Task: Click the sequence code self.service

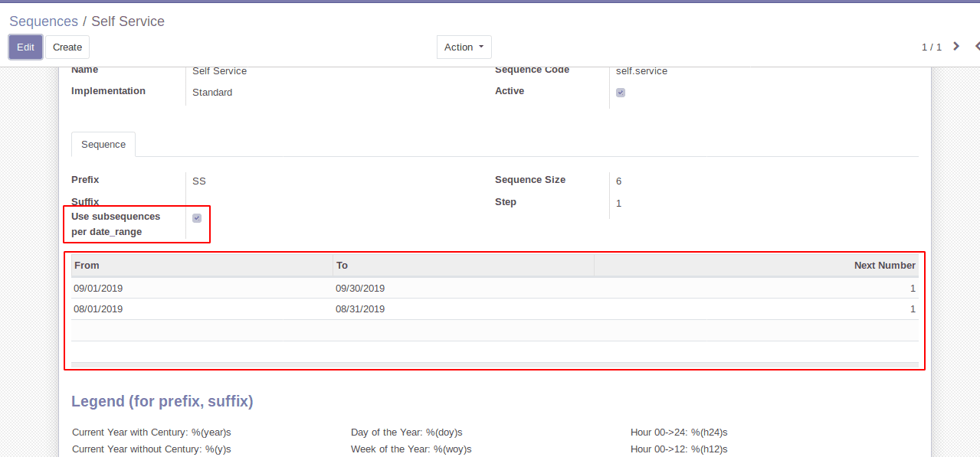Action: point(641,71)
